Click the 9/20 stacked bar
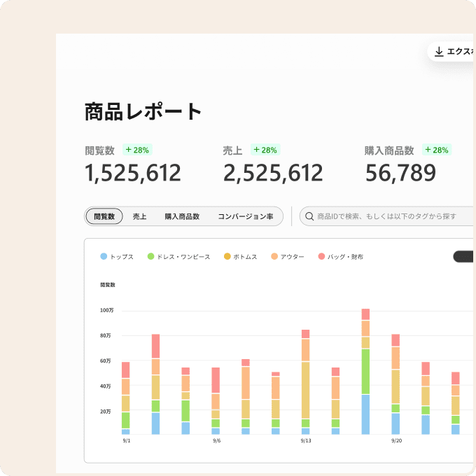476x476 pixels. (x=395, y=384)
